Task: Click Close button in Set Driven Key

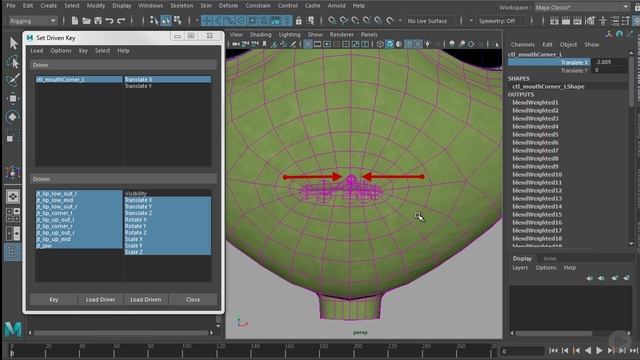Action: pyautogui.click(x=193, y=299)
